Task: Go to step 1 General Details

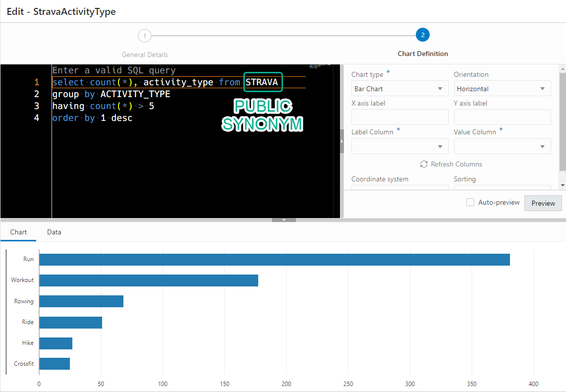Action: point(145,36)
